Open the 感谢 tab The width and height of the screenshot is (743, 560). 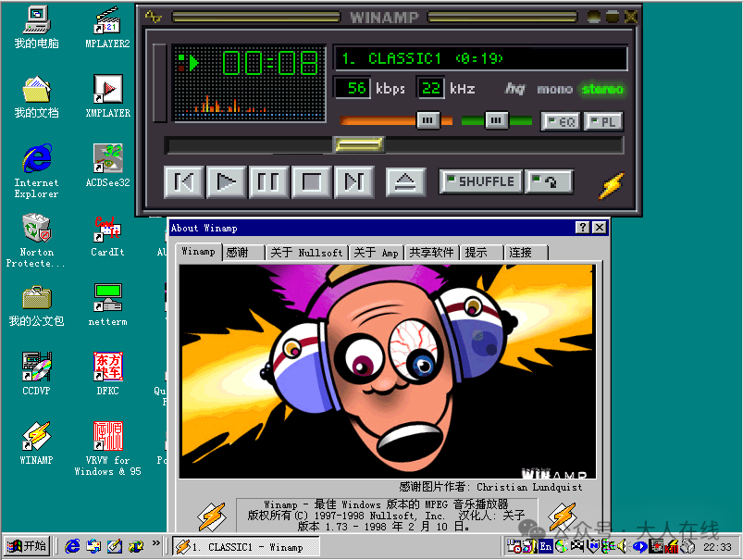tap(243, 253)
